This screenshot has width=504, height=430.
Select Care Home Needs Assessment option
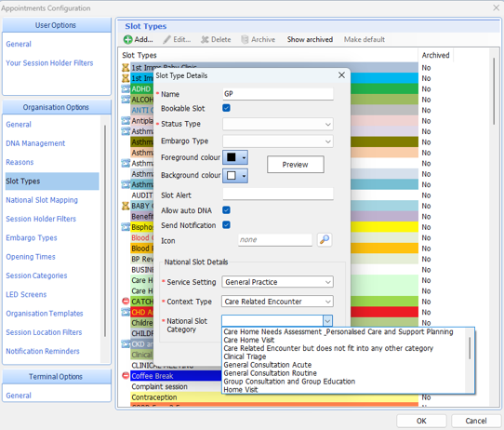[338, 331]
